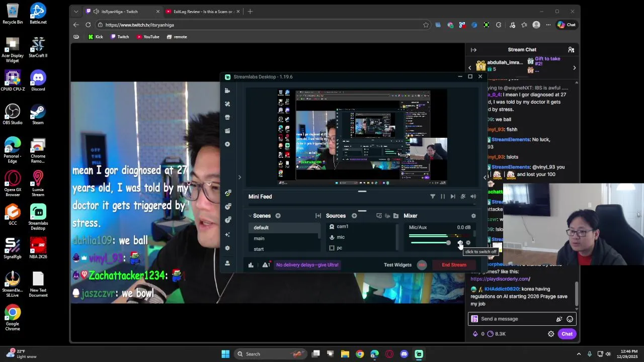This screenshot has width=644, height=362.
Task: Refresh the browser page
Action: [x=88, y=25]
